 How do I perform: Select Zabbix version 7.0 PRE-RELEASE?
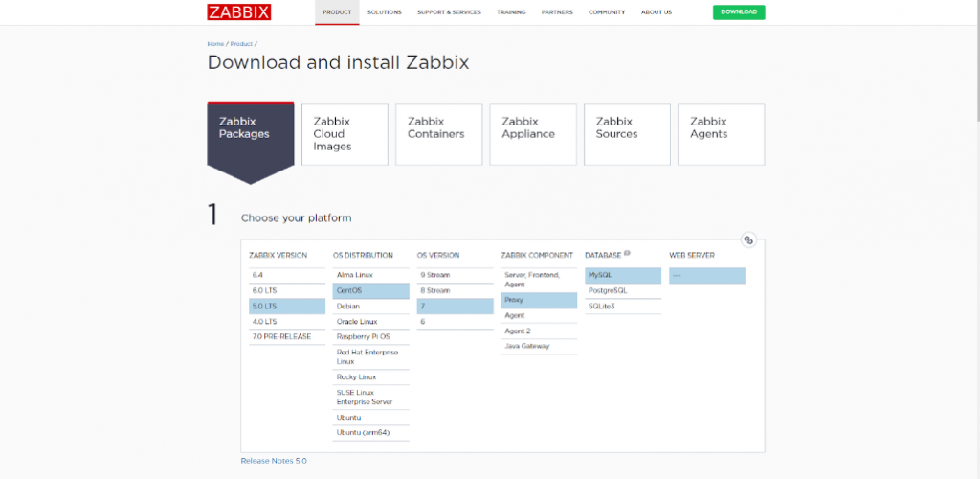(287, 337)
